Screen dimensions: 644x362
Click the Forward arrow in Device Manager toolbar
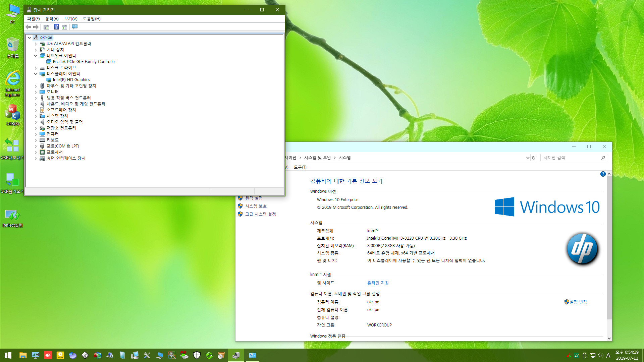click(x=36, y=27)
